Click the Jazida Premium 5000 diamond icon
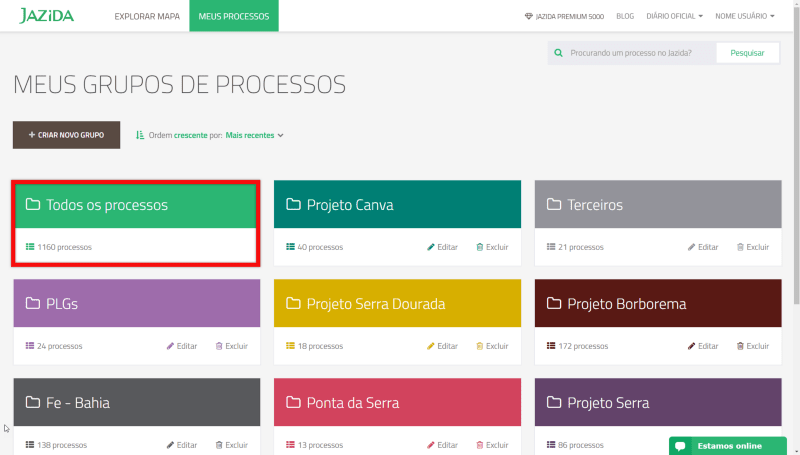This screenshot has width=800, height=455. pyautogui.click(x=529, y=16)
